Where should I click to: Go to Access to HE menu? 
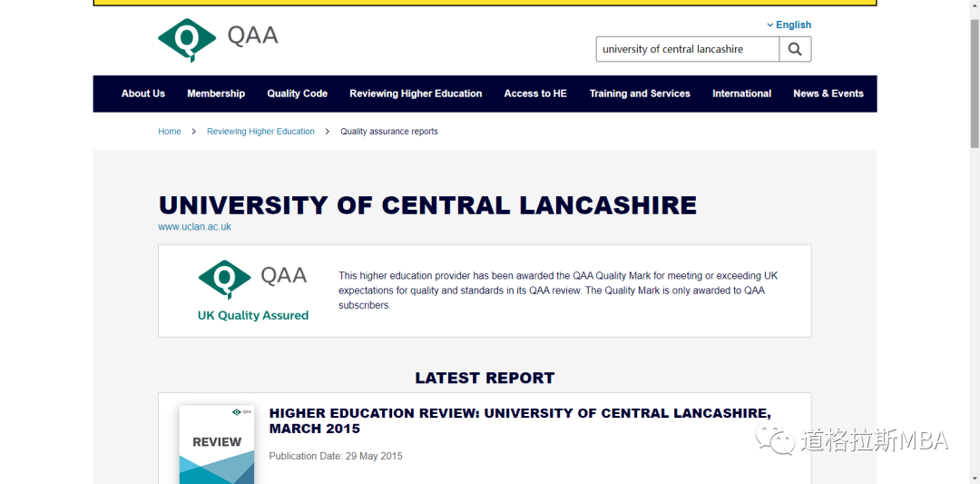pyautogui.click(x=535, y=94)
